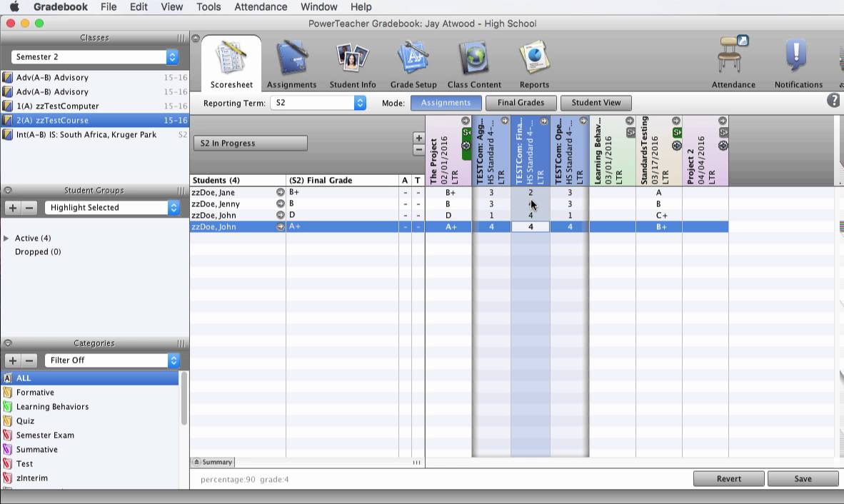Select the Semester Exam category
Viewport: 844px width, 504px height.
pyautogui.click(x=89, y=435)
